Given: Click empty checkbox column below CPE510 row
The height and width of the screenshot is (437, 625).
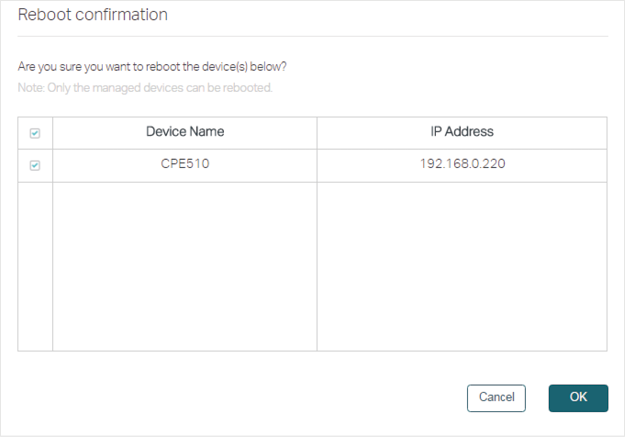Looking at the screenshot, I should (x=35, y=267).
